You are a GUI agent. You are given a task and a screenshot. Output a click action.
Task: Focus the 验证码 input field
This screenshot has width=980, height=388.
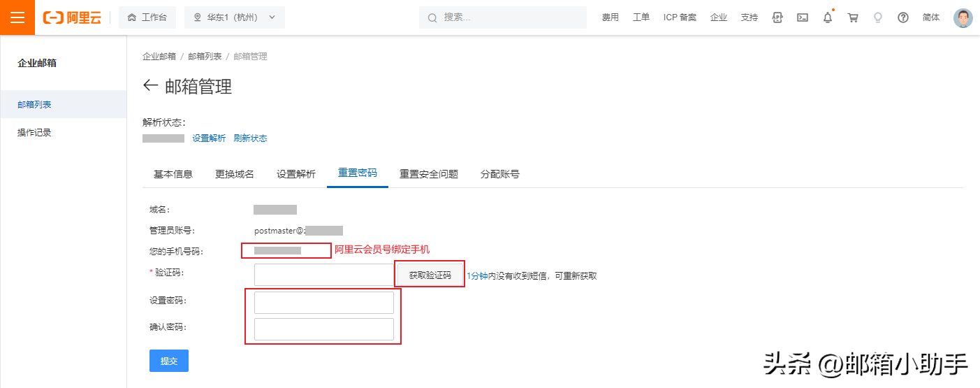[x=324, y=275]
